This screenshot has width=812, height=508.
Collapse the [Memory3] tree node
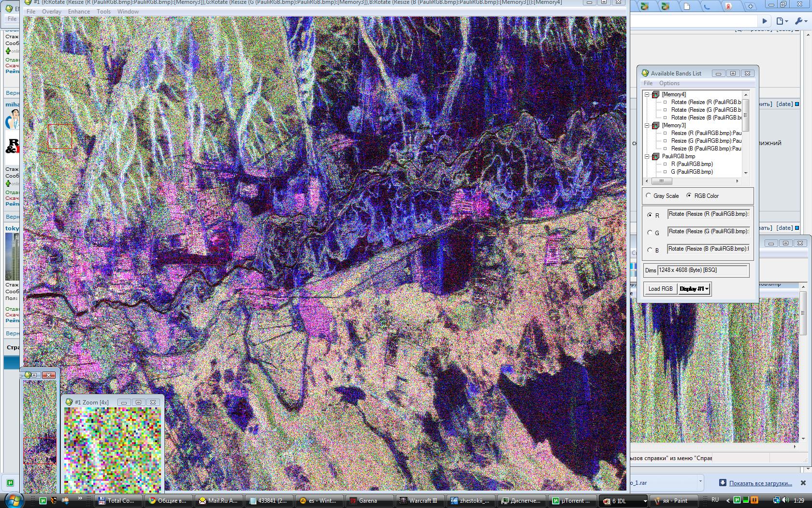pos(647,125)
